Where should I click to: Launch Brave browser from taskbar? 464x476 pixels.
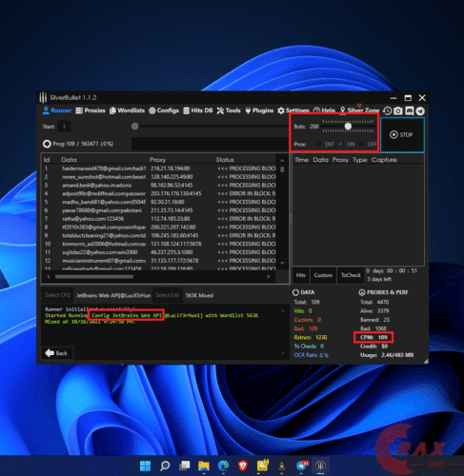tap(243, 466)
